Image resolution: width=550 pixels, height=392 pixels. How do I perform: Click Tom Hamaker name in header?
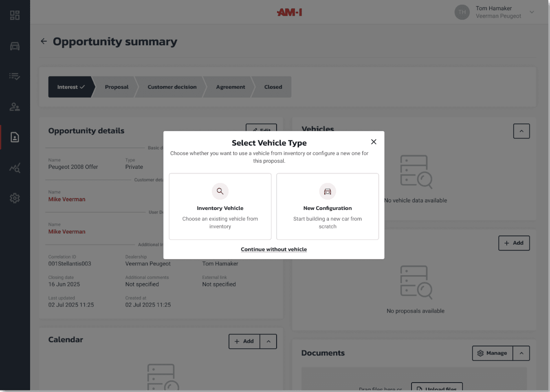[494, 8]
